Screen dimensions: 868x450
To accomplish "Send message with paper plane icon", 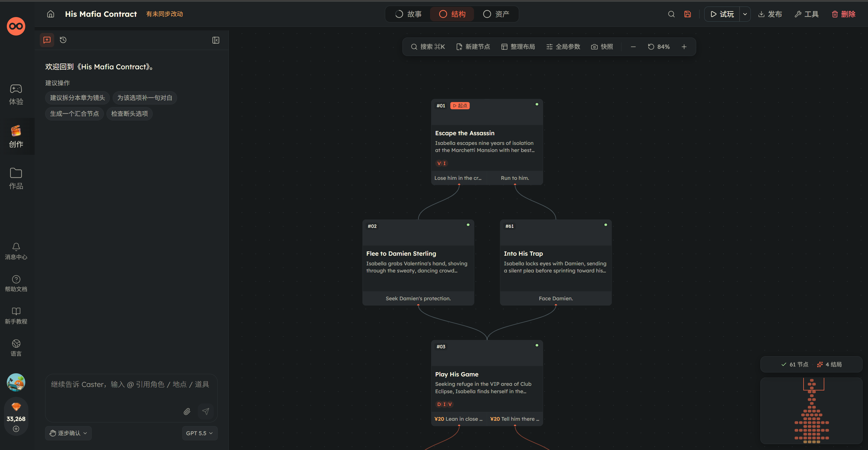I will point(206,411).
